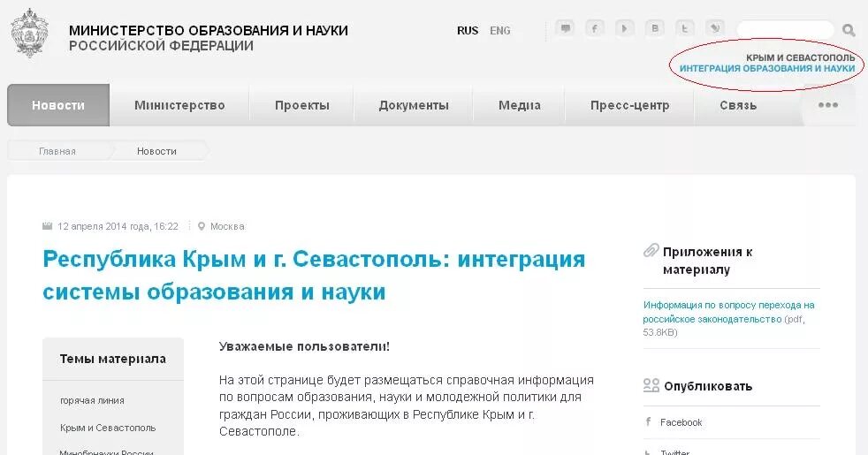
Task: Open the 'Министерство' navigation tab
Action: tap(179, 105)
